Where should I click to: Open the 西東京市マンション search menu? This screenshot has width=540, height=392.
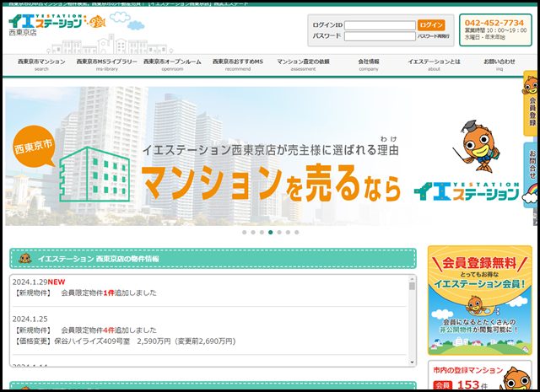(41, 64)
